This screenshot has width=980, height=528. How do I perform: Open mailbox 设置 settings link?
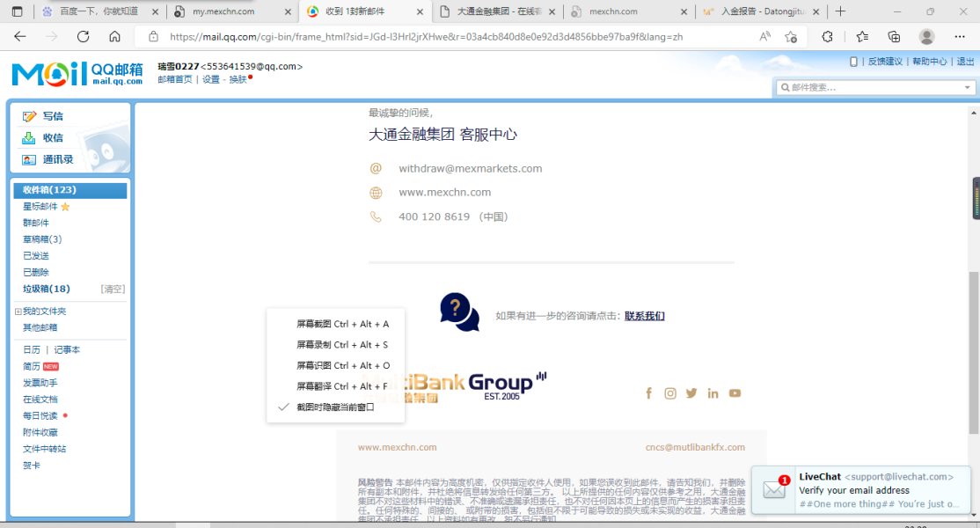[x=210, y=79]
